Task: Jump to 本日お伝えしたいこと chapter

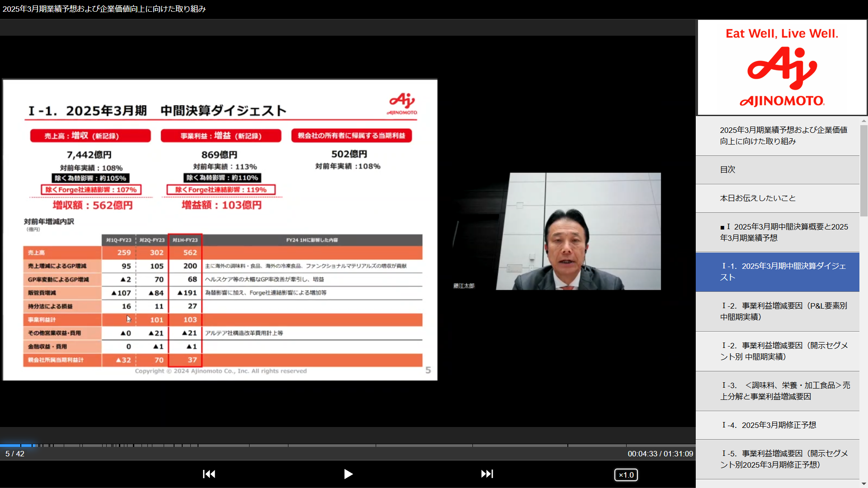Action: (x=777, y=198)
